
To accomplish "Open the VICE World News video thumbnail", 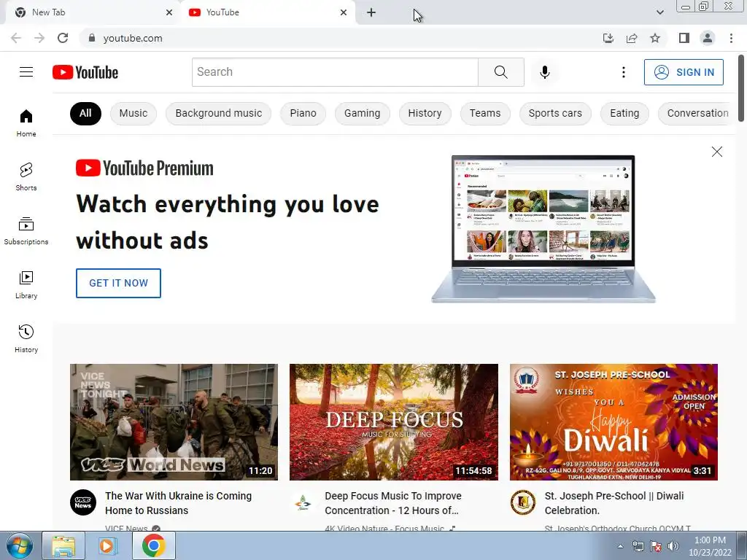I will coord(174,422).
